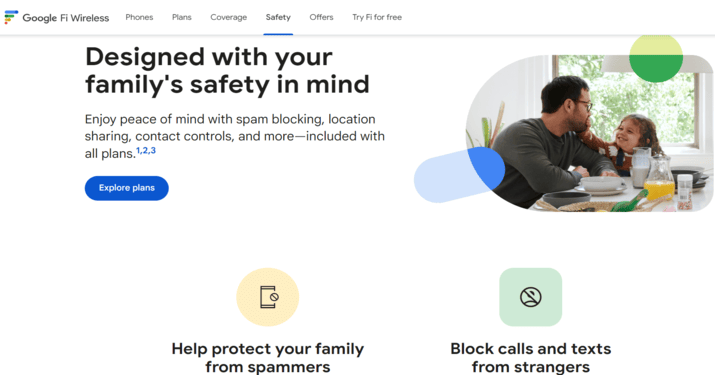715x375 pixels.
Task: Click the Explore plans button
Action: point(127,188)
